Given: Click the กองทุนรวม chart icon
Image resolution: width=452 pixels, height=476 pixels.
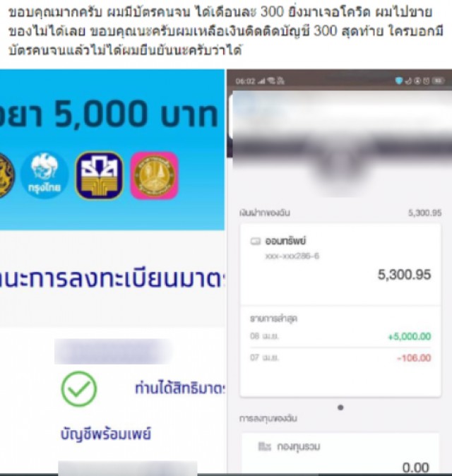Looking at the screenshot, I should point(264,446).
